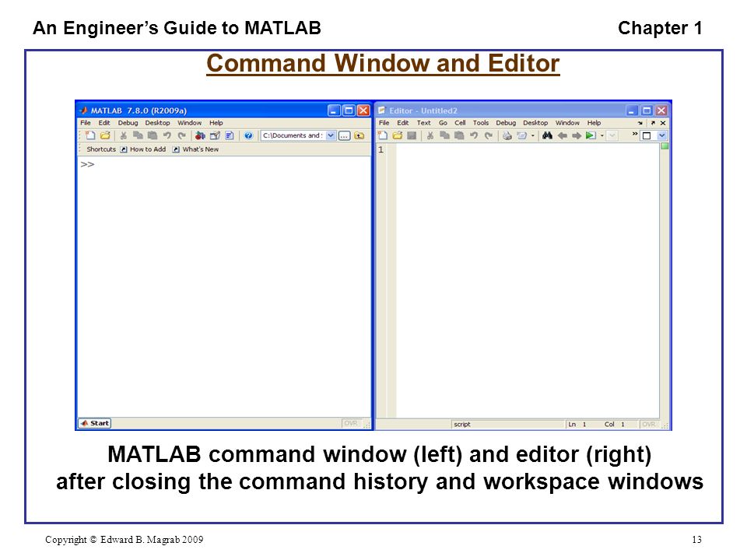Open How to Add shortcut link
This screenshot has height=560, width=747.
point(143,149)
